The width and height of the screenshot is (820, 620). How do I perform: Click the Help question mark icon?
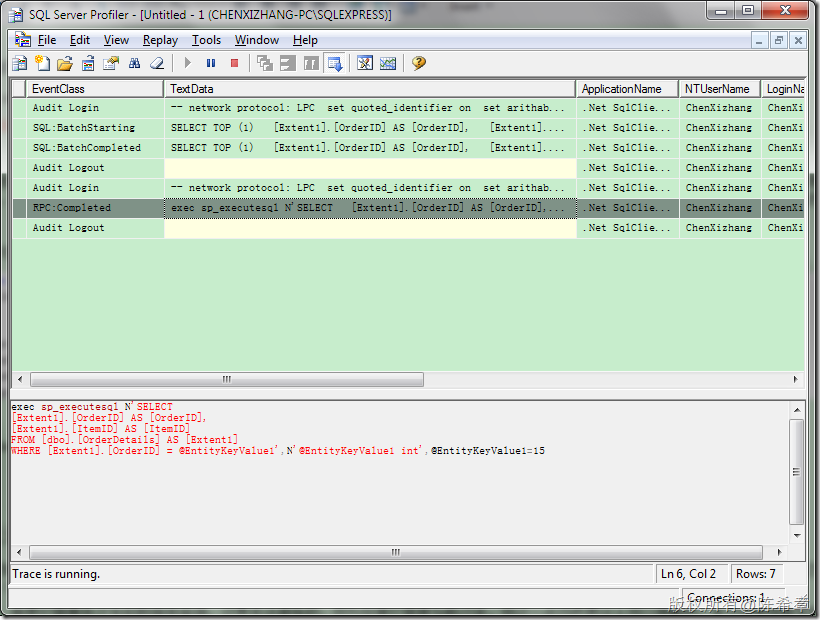(x=419, y=63)
